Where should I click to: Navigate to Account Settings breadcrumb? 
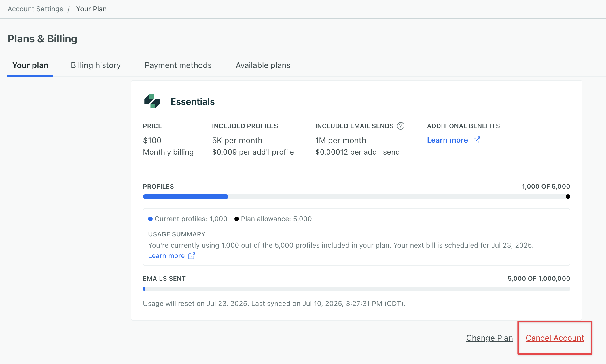[x=35, y=9]
